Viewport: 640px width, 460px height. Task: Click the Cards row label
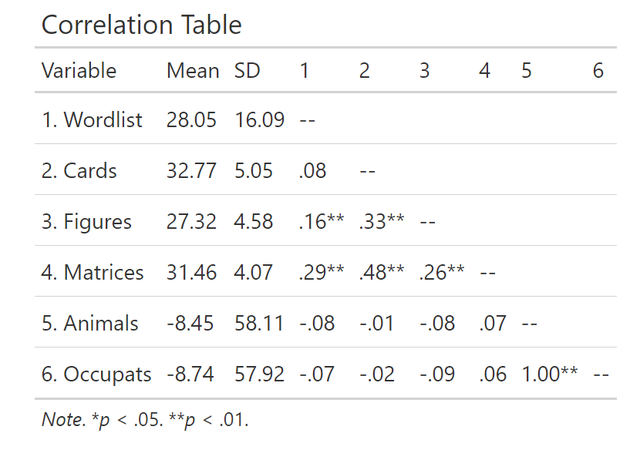pos(79,171)
